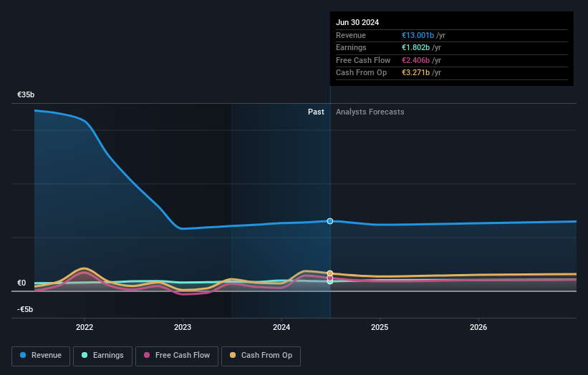This screenshot has height=375, width=588.
Task: Click the -€5b y-axis label
Action: point(25,309)
